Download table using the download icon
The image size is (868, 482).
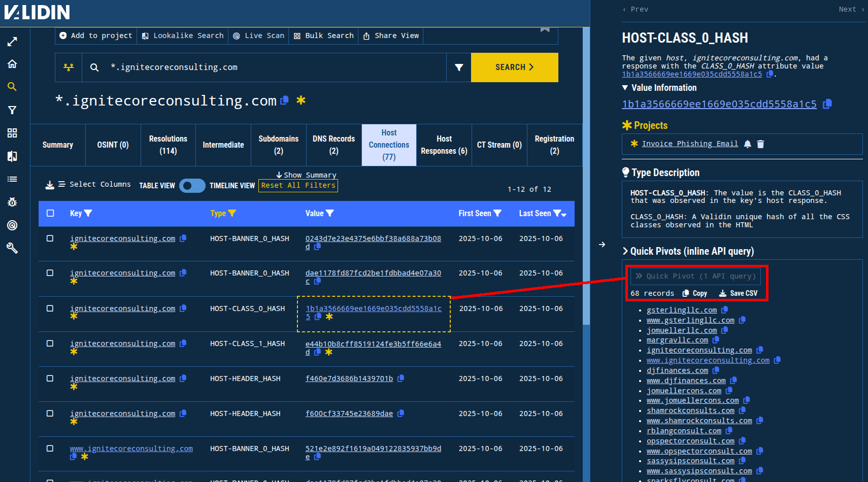pyautogui.click(x=50, y=185)
